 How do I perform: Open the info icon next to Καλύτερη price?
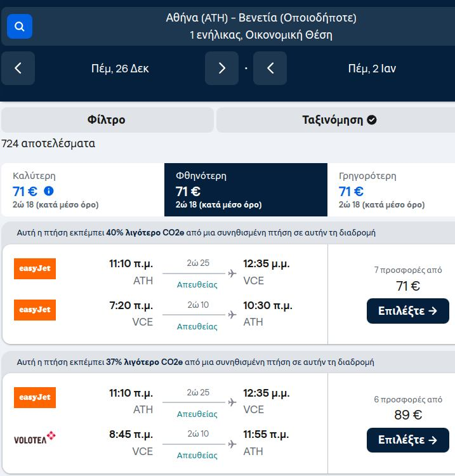[x=49, y=191]
